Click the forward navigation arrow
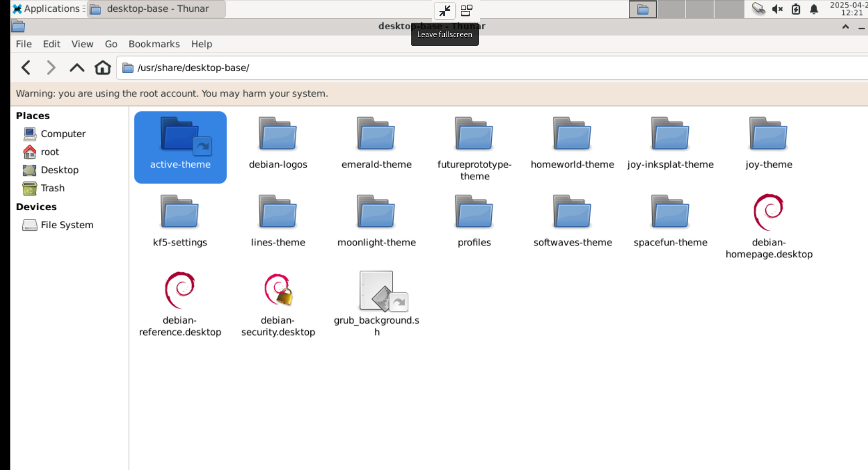 tap(51, 68)
